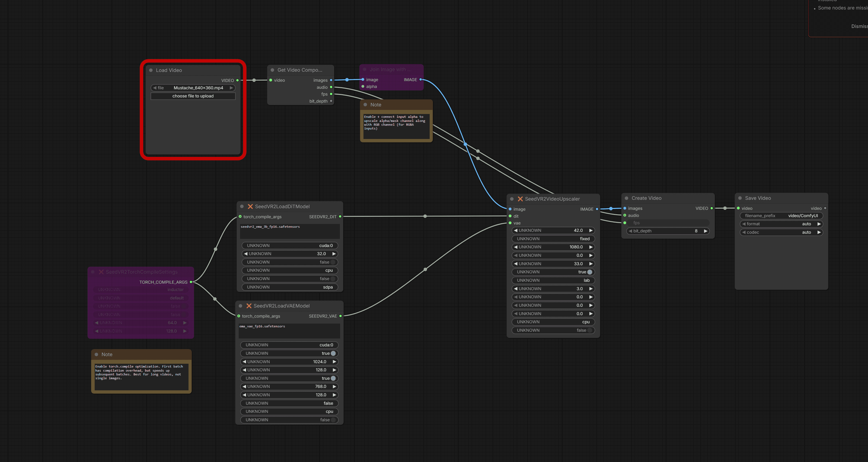
Task: Click the Save Video node collapse dot
Action: pyautogui.click(x=740, y=198)
